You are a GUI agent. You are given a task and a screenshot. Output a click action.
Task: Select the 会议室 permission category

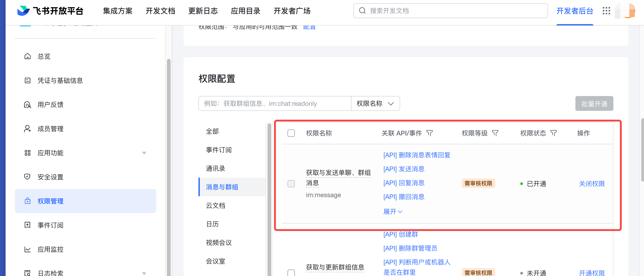click(x=232, y=261)
